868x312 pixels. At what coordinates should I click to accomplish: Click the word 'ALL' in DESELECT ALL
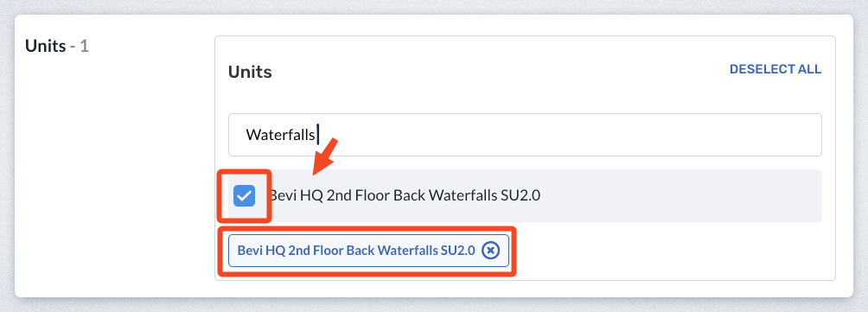click(809, 69)
